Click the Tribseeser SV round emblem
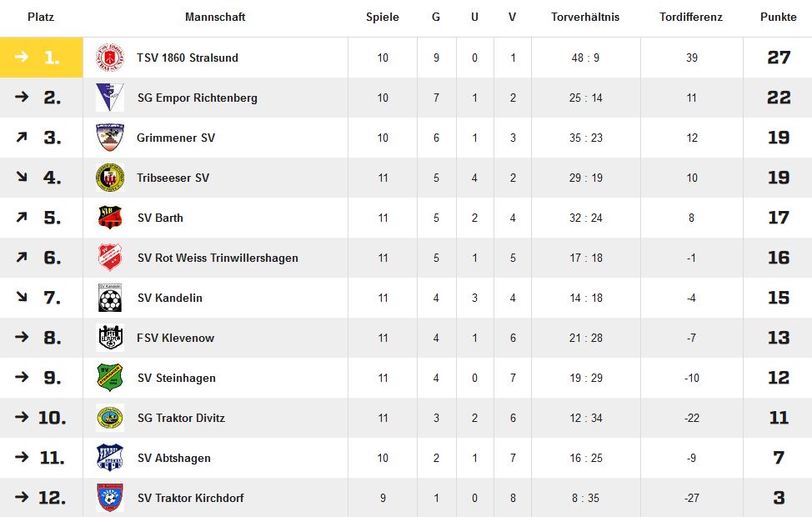812x517 pixels. [110, 177]
